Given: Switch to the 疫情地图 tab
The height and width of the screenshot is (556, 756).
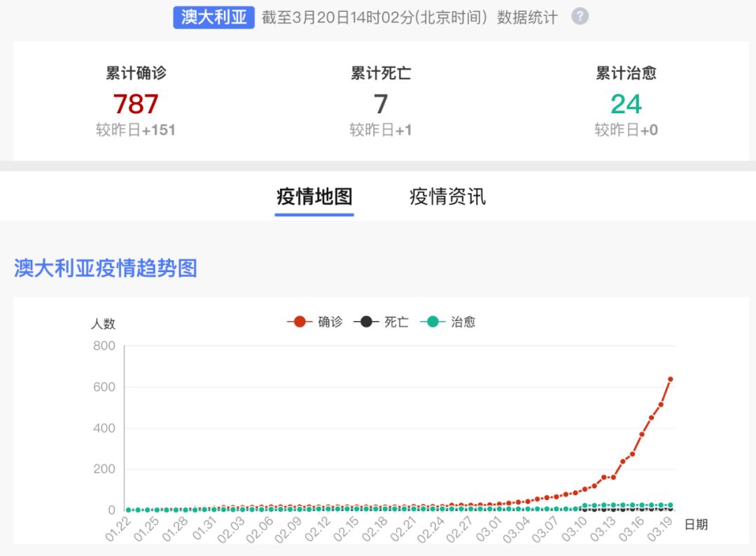Looking at the screenshot, I should tap(314, 197).
